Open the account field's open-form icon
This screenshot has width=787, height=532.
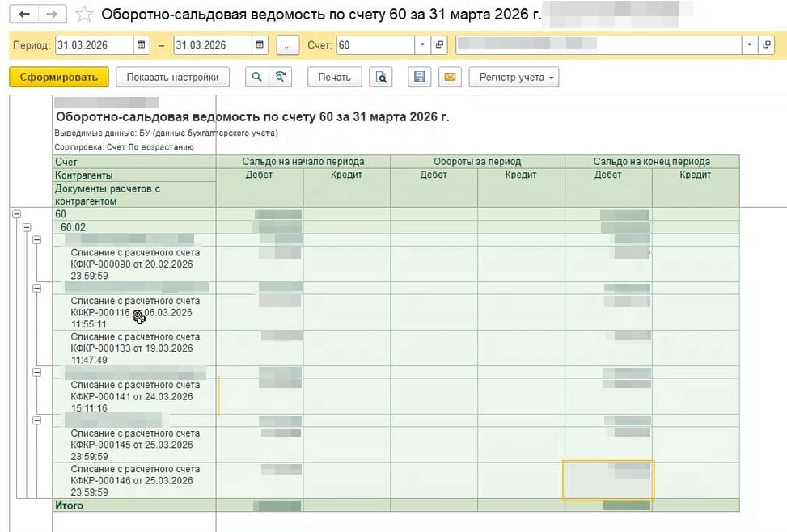click(440, 45)
